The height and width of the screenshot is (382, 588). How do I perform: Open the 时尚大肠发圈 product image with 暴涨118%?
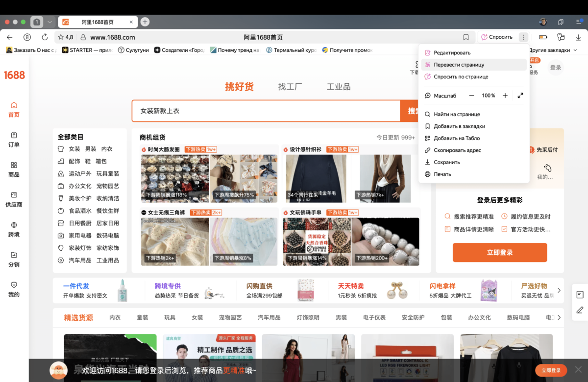click(x=175, y=178)
